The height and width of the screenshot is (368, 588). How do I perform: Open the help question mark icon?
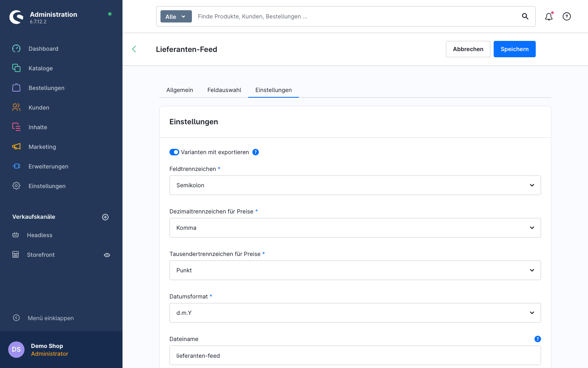[567, 16]
